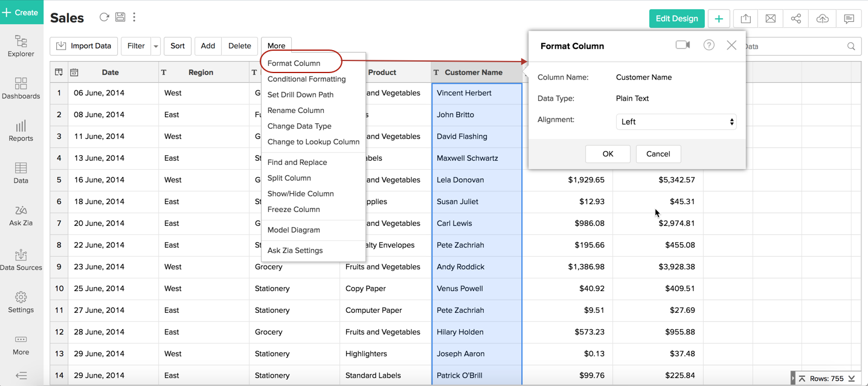Open the comments speech bubble icon
868x386 pixels.
click(x=849, y=19)
